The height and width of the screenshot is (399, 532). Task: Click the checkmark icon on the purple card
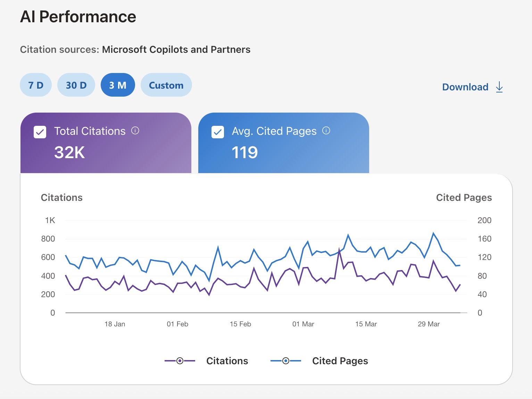point(40,132)
